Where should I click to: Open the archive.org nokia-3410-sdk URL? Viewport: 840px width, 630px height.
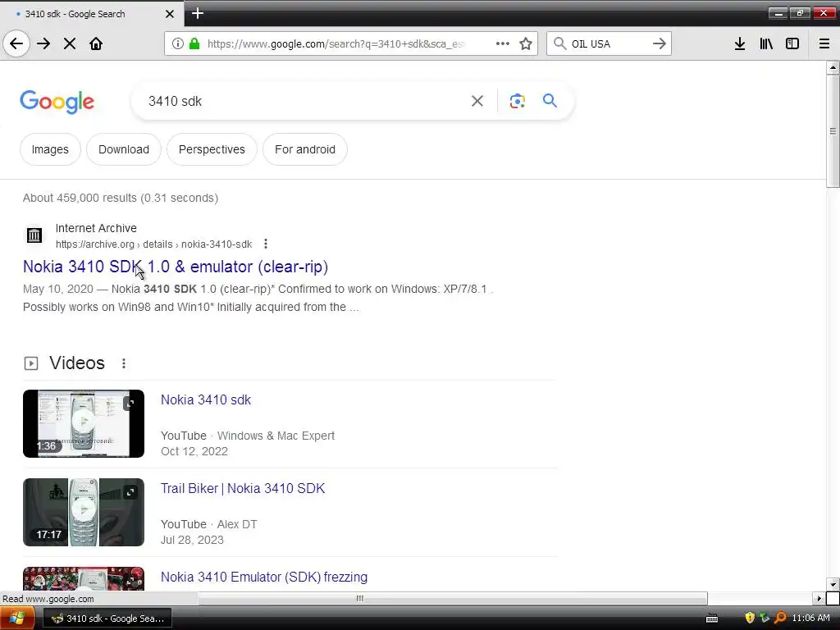click(153, 244)
